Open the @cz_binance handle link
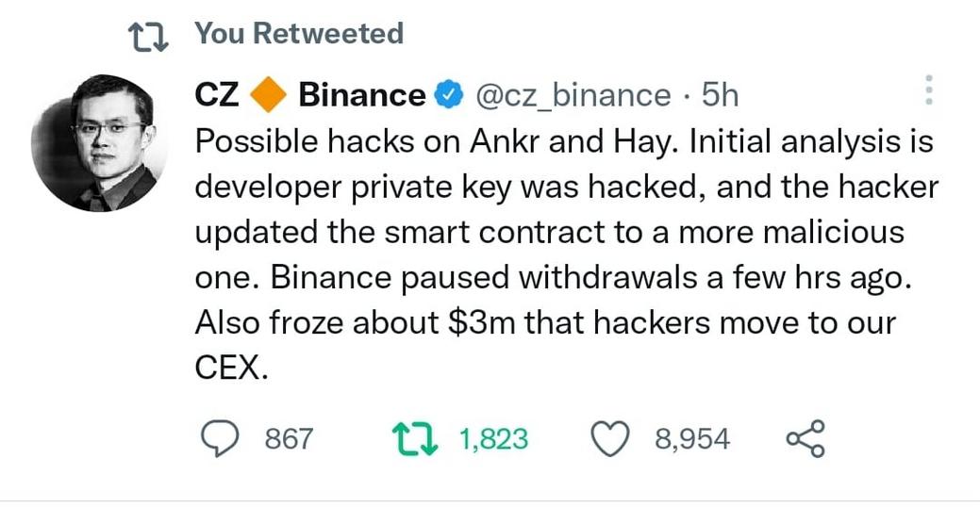The width and height of the screenshot is (980, 507). (573, 95)
